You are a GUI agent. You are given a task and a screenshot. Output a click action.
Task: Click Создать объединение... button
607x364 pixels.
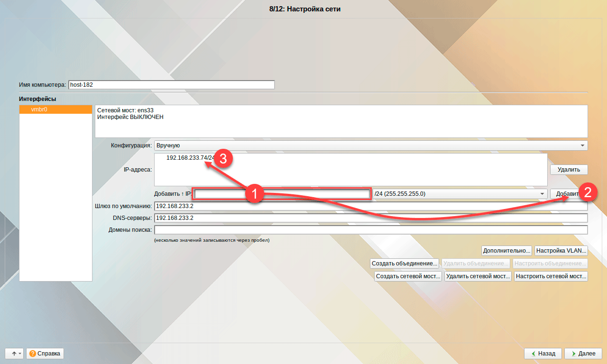pyautogui.click(x=405, y=264)
